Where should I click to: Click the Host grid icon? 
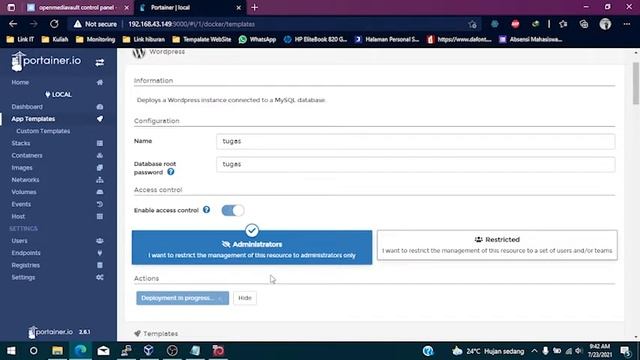pos(100,216)
